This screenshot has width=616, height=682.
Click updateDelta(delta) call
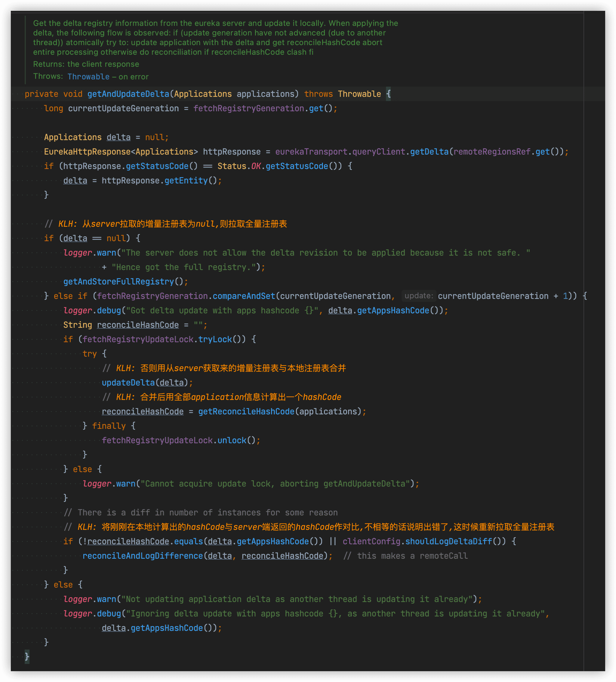(145, 382)
